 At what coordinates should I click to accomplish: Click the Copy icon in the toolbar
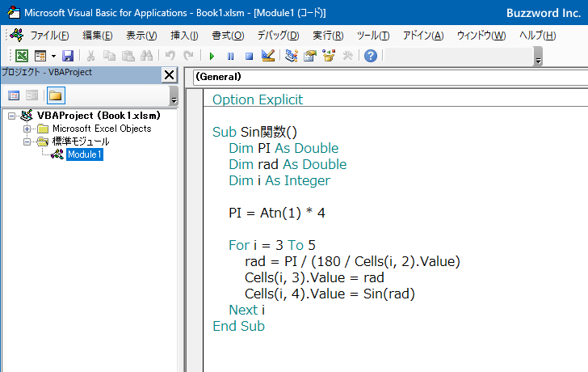pyautogui.click(x=109, y=56)
